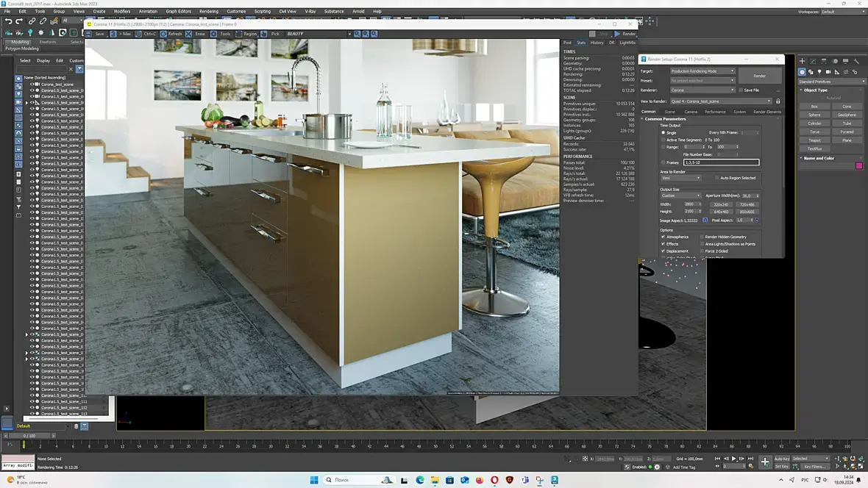Select the Cameras category icon
Screen dimensions: 868x488
click(x=828, y=72)
